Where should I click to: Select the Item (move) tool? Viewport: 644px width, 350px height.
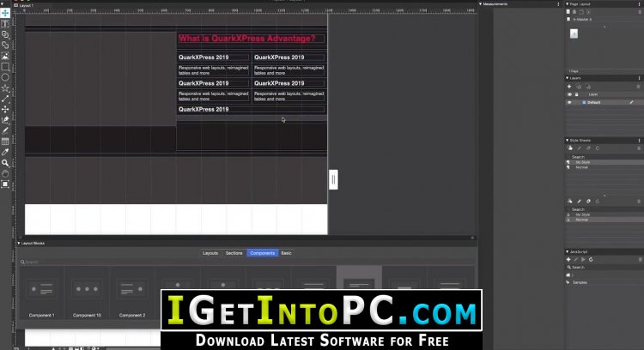(5, 14)
